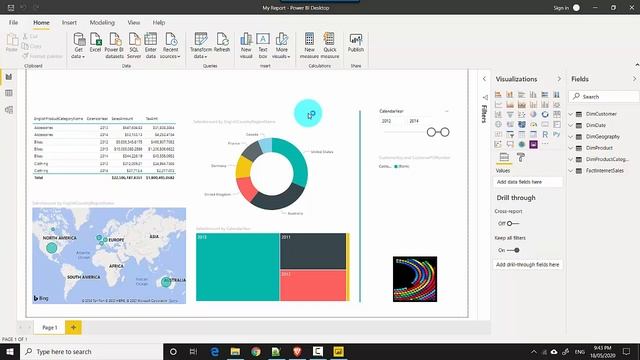Image resolution: width=640 pixels, height=360 pixels.
Task: Expand the FactInternetSales table
Action: [571, 171]
